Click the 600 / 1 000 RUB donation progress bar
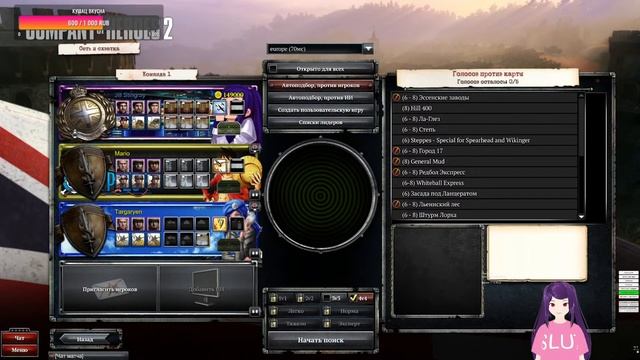This screenshot has height=360, width=640. click(89, 23)
